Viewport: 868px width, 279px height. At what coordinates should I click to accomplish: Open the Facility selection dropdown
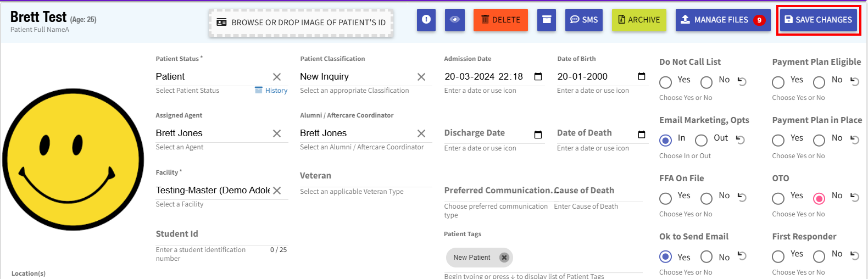tap(213, 191)
